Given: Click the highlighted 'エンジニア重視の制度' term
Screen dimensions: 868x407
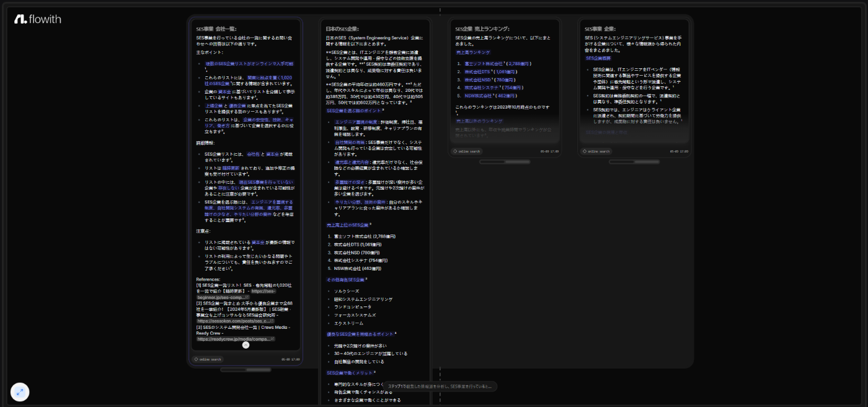Looking at the screenshot, I should pos(356,122).
